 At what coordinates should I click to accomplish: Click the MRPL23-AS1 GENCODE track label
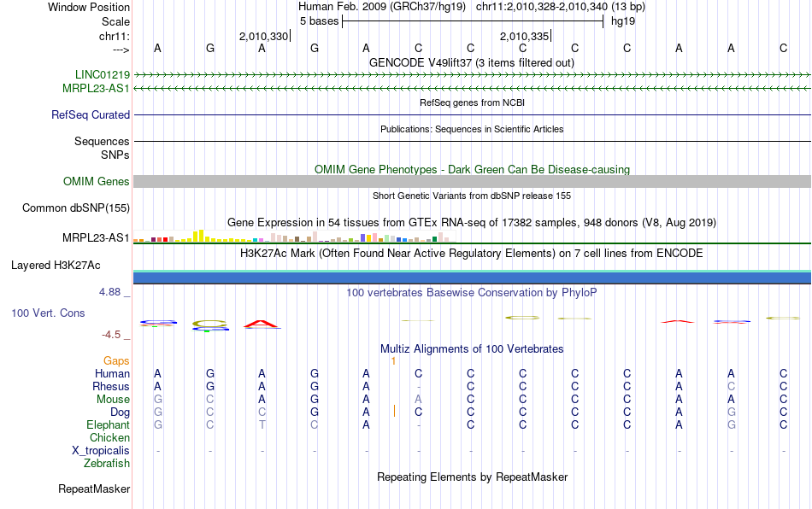pyautogui.click(x=96, y=89)
